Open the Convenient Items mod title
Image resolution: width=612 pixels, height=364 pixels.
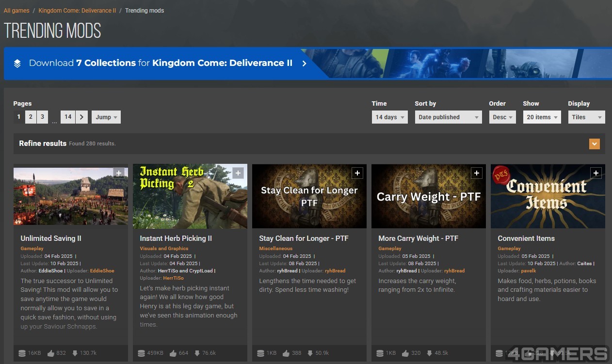click(526, 238)
